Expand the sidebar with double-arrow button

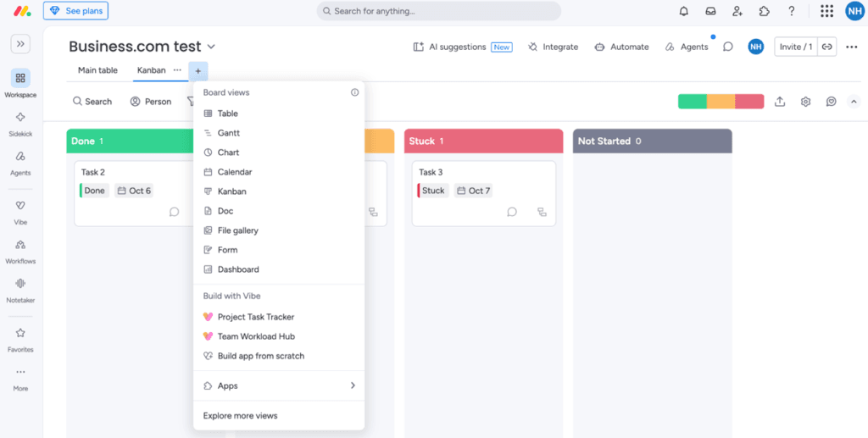(x=20, y=44)
